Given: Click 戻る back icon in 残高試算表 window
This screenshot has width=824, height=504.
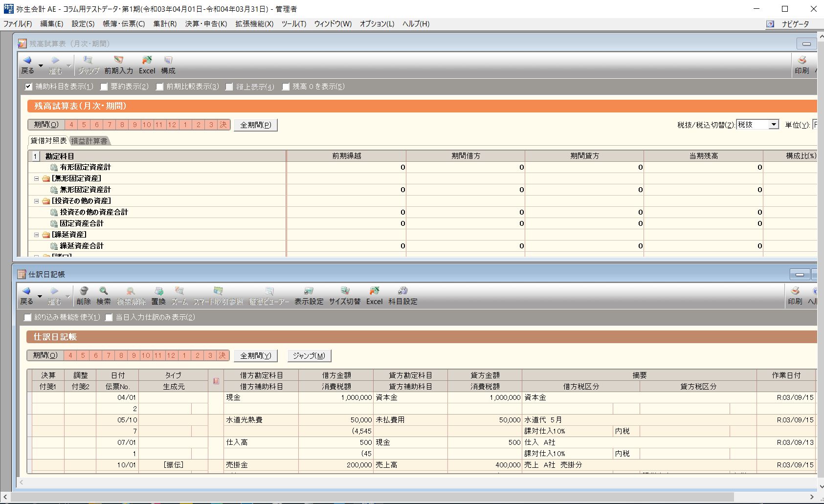Looking at the screenshot, I should click(x=27, y=65).
